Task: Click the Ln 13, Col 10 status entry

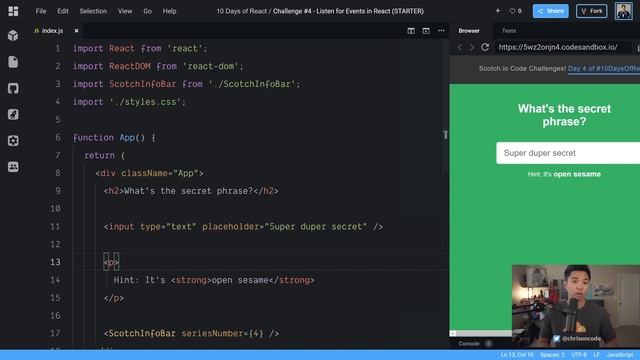Action: pyautogui.click(x=517, y=355)
